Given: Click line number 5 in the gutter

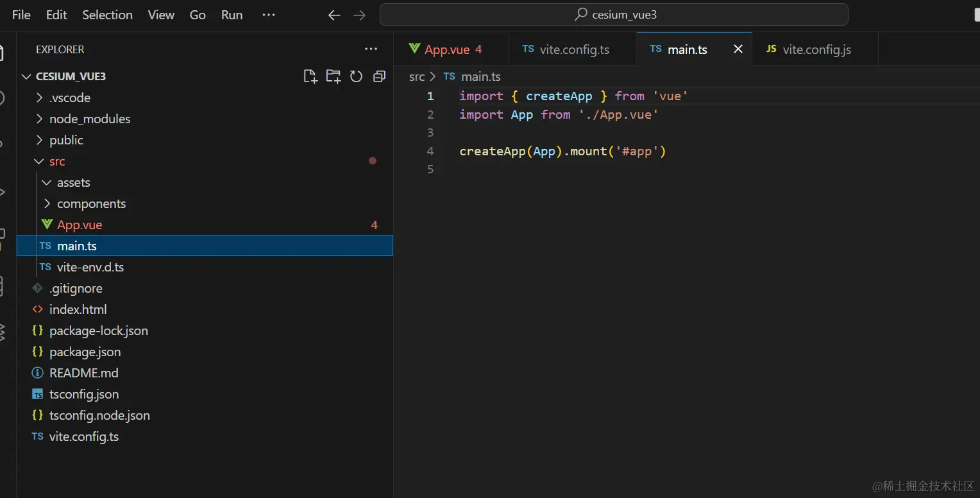Looking at the screenshot, I should point(430,169).
